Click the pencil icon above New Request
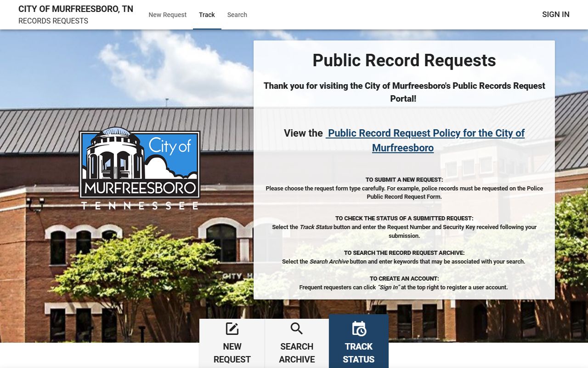The width and height of the screenshot is (588, 368). pyautogui.click(x=232, y=329)
